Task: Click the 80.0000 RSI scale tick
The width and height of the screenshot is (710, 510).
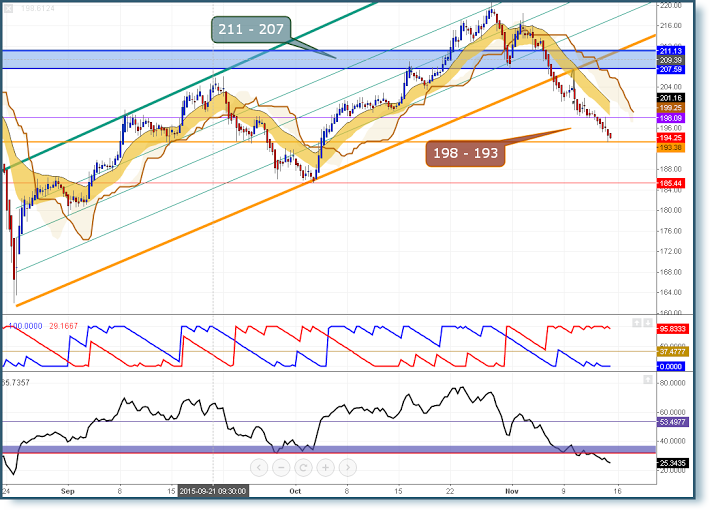Action: [673, 383]
